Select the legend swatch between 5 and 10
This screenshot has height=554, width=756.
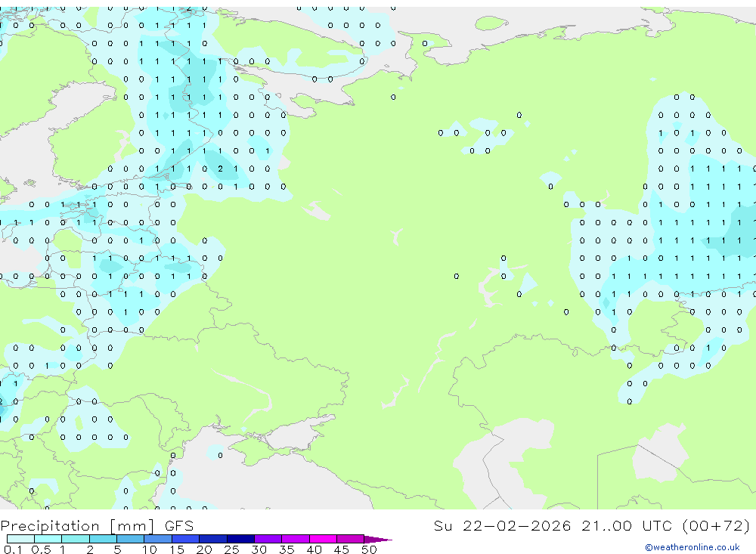[131, 539]
